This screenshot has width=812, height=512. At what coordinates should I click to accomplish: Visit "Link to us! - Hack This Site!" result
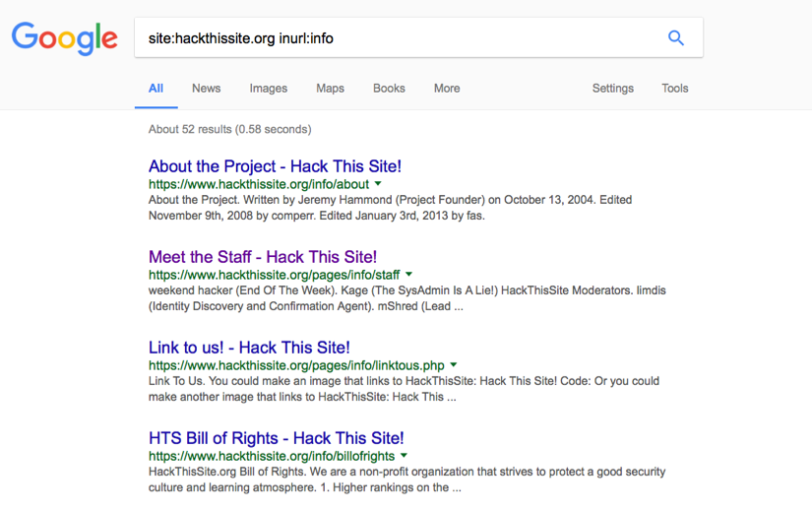(x=249, y=348)
